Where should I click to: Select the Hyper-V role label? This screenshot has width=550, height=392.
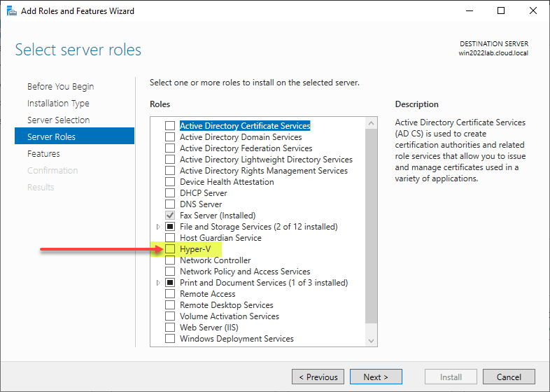coord(195,249)
